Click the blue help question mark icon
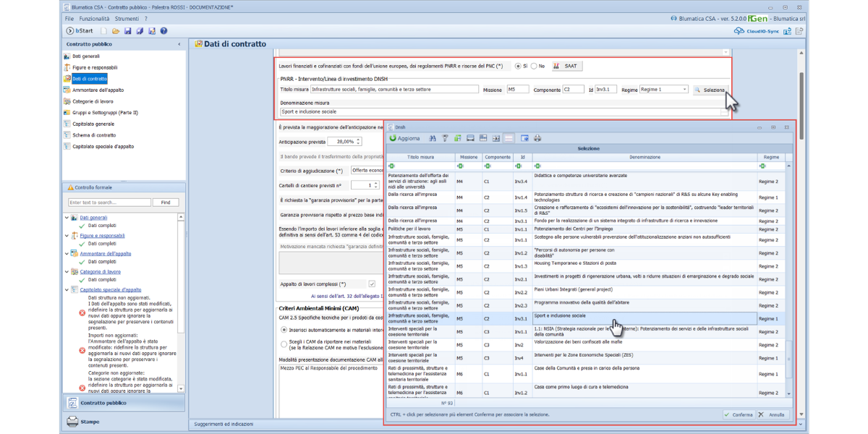 coord(164,31)
